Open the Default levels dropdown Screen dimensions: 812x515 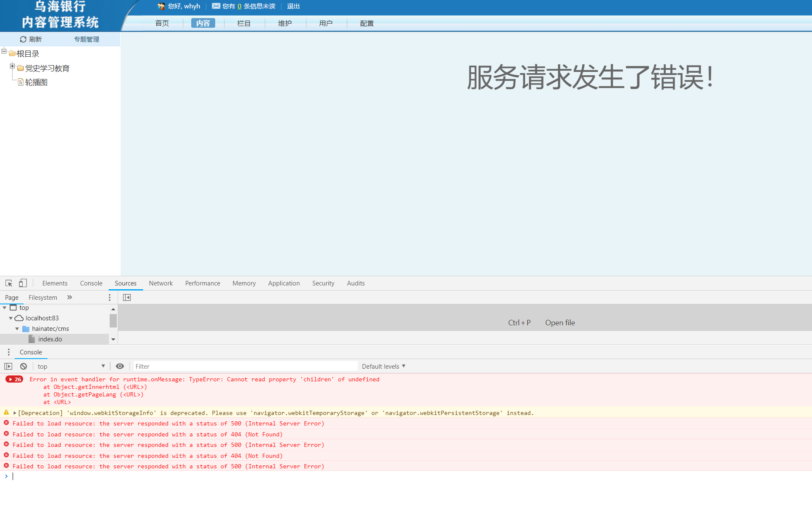coord(383,367)
